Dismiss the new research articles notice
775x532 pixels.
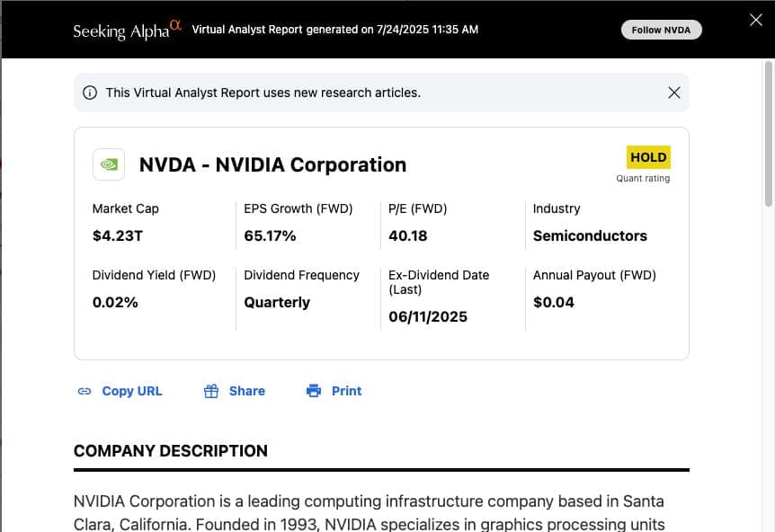pyautogui.click(x=674, y=93)
